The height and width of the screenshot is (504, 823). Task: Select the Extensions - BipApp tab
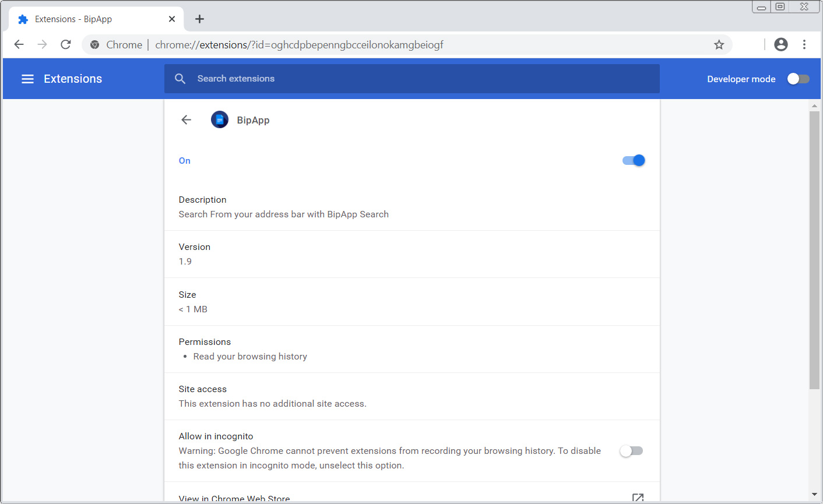coord(87,19)
